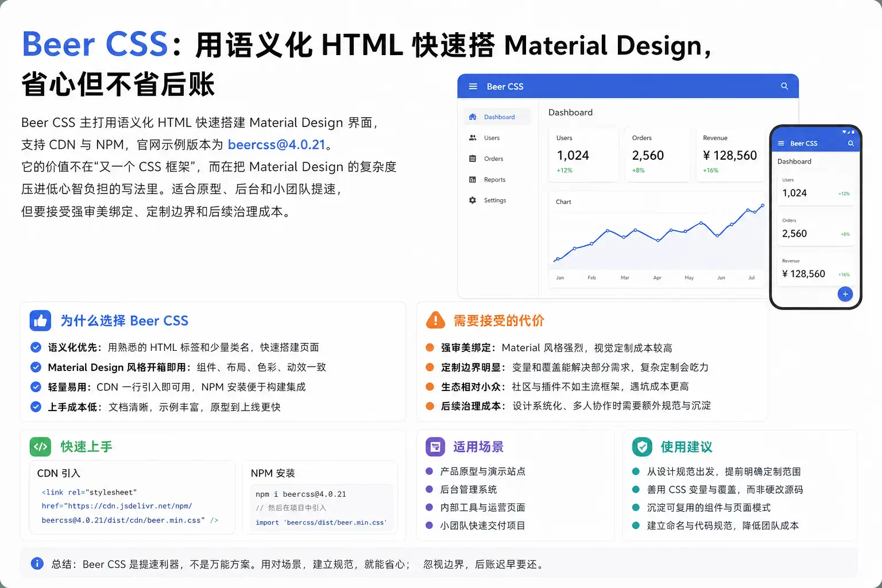The height and width of the screenshot is (588, 882).
Task: Click the chart icon beside Reports
Action: tap(473, 180)
